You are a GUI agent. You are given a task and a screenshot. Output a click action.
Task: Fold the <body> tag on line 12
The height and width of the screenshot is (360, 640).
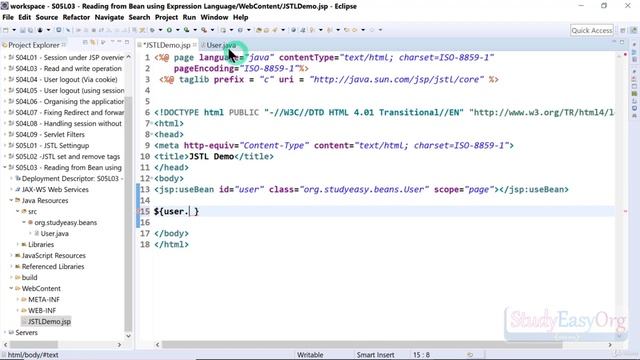[152, 179]
